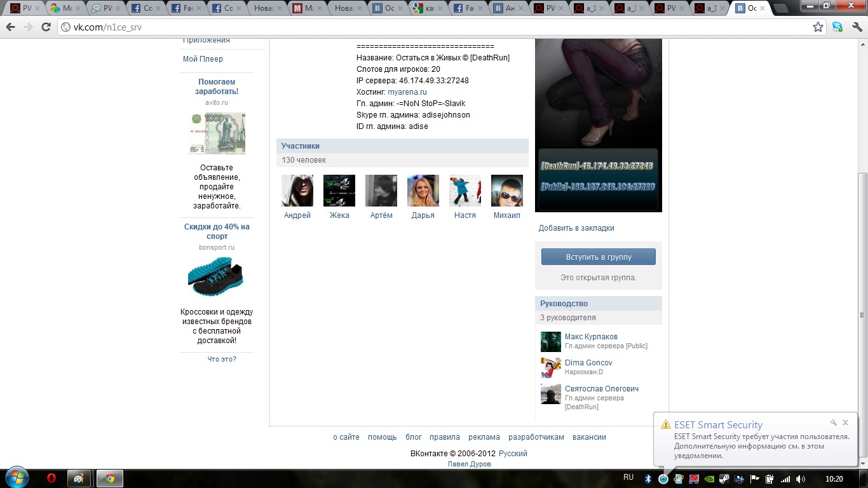Open Дарья's member avatar
Image resolution: width=868 pixels, height=488 pixels.
click(x=423, y=191)
